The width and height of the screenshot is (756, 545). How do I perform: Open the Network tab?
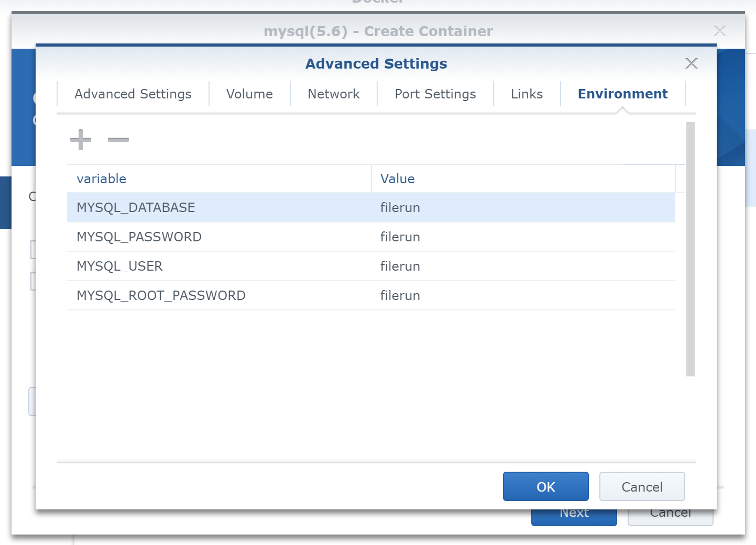click(334, 94)
